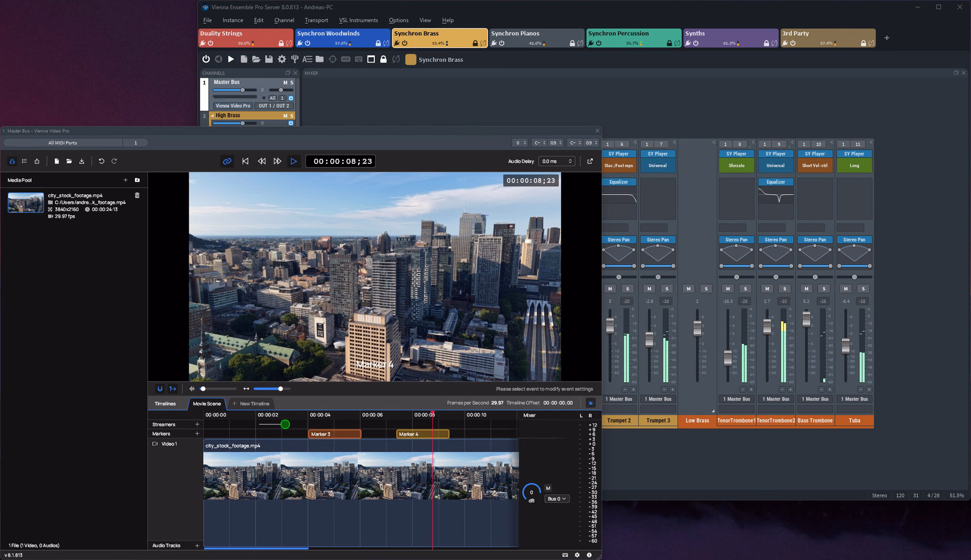Open the Vienna Video Pro plugin slot on Master Bus
This screenshot has width=971, height=560.
tap(233, 106)
